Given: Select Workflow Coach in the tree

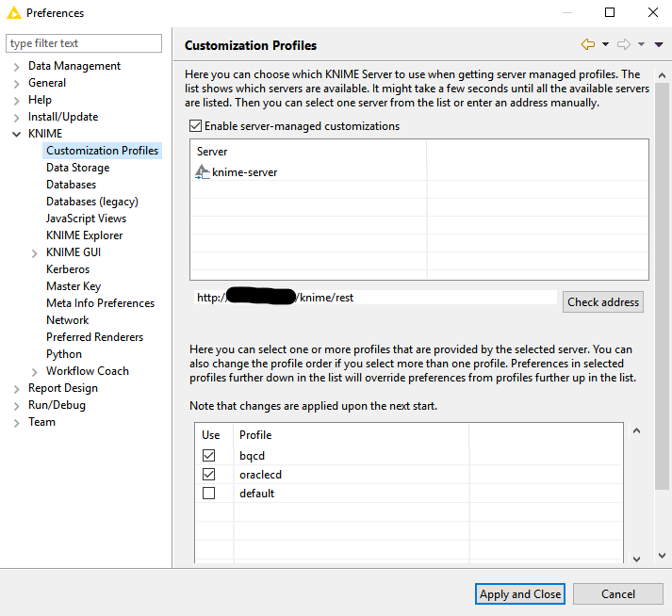Looking at the screenshot, I should [x=88, y=371].
